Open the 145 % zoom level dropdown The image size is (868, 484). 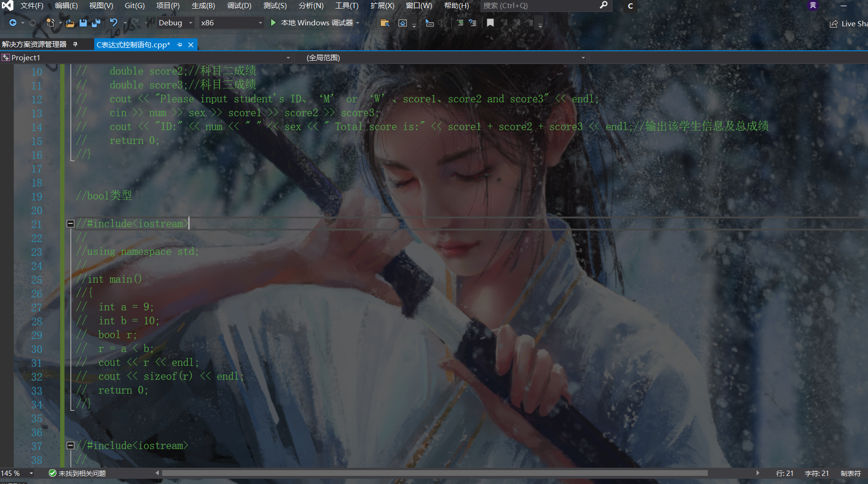pyautogui.click(x=32, y=473)
